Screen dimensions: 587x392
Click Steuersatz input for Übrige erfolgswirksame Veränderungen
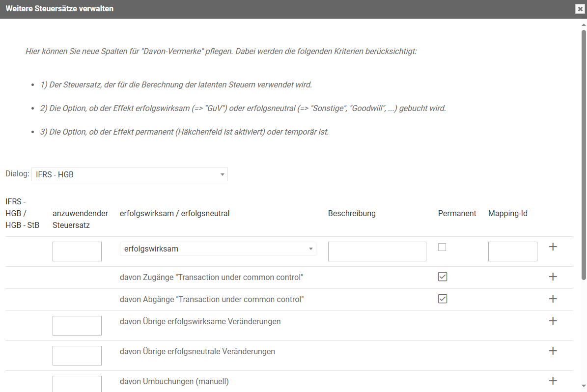click(x=77, y=325)
